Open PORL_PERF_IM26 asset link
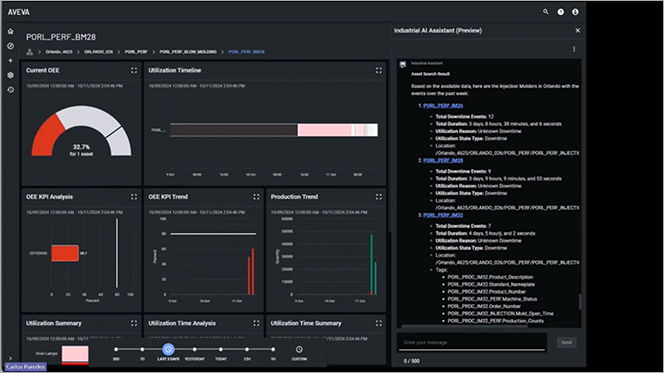The image size is (664, 373). click(x=443, y=106)
